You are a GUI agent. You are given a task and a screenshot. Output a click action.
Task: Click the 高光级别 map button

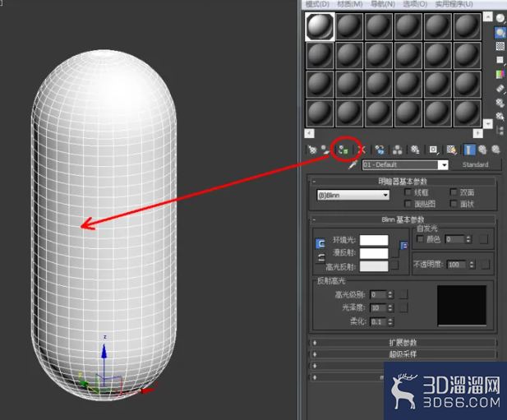403,294
